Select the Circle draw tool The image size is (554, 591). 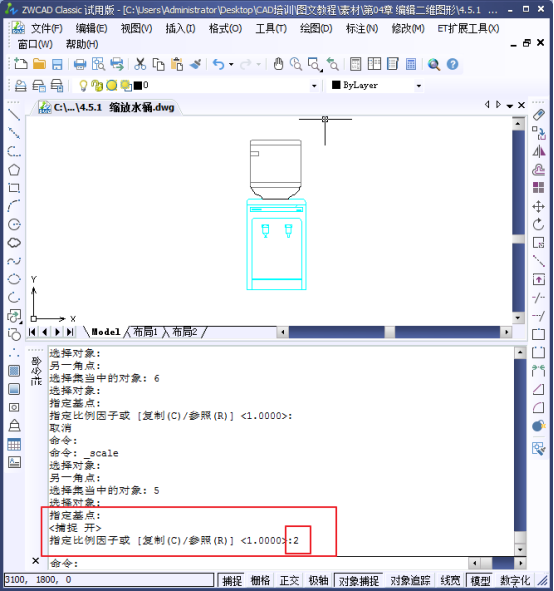point(14,224)
